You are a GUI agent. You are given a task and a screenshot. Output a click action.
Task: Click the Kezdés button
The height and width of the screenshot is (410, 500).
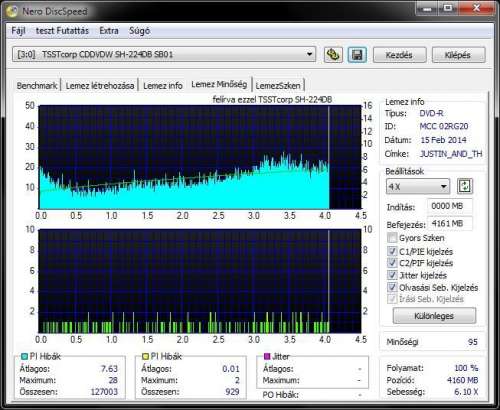point(399,55)
